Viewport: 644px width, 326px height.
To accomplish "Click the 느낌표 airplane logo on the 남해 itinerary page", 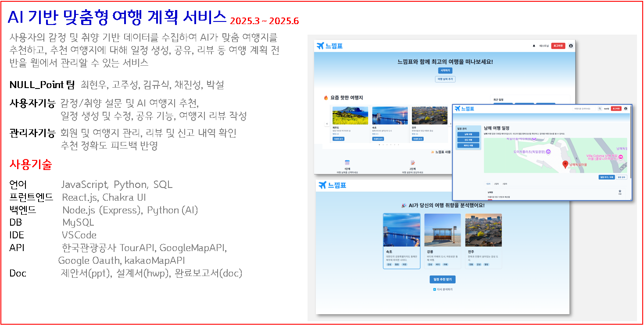I will point(465,109).
